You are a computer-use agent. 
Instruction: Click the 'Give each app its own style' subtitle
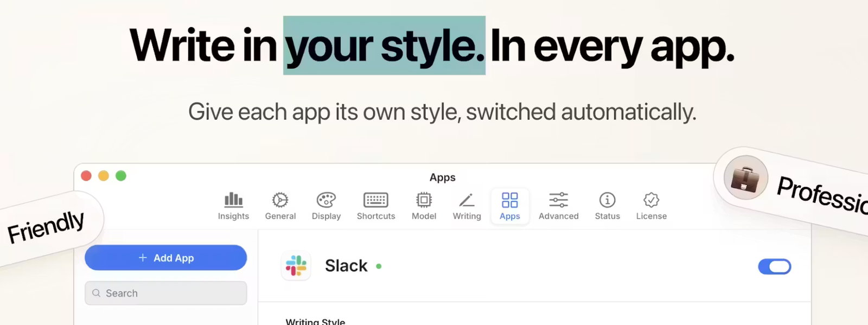[x=442, y=112]
